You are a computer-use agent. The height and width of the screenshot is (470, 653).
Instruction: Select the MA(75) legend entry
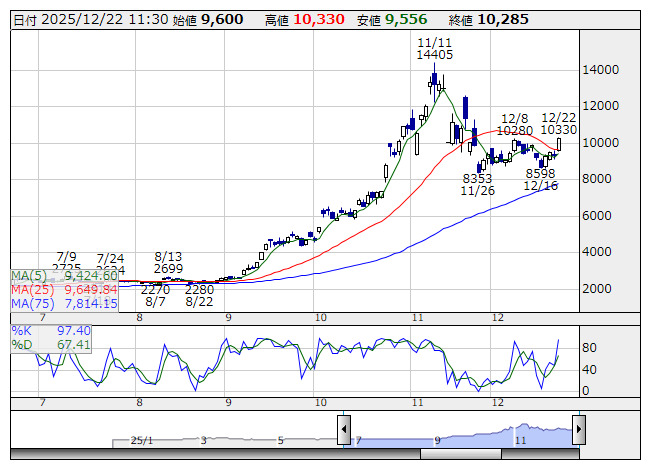64,303
